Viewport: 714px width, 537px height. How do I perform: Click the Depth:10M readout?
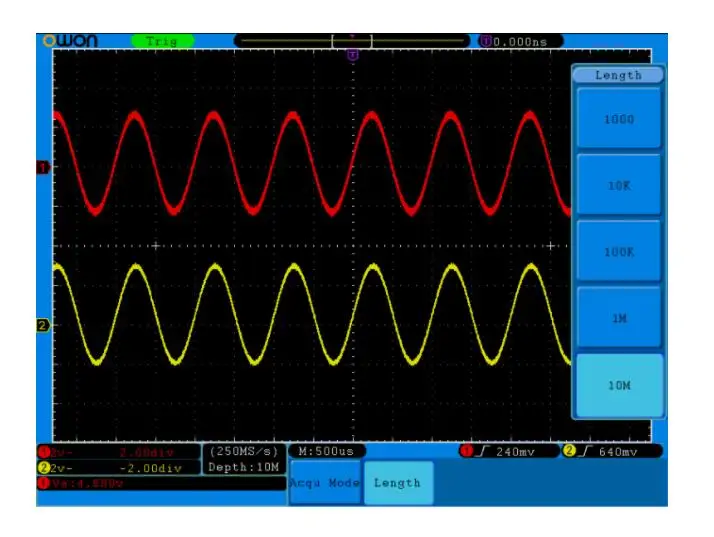point(244,467)
